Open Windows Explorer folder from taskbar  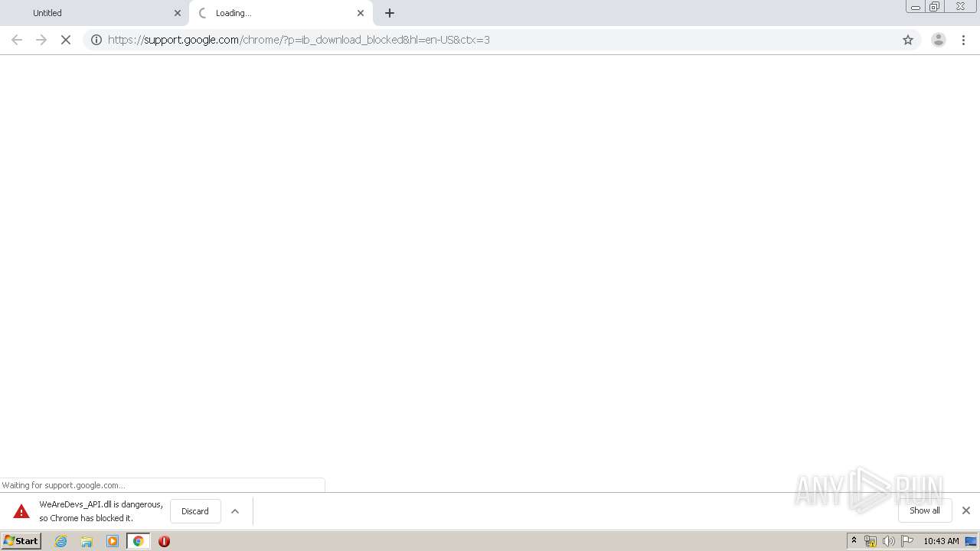pyautogui.click(x=87, y=541)
